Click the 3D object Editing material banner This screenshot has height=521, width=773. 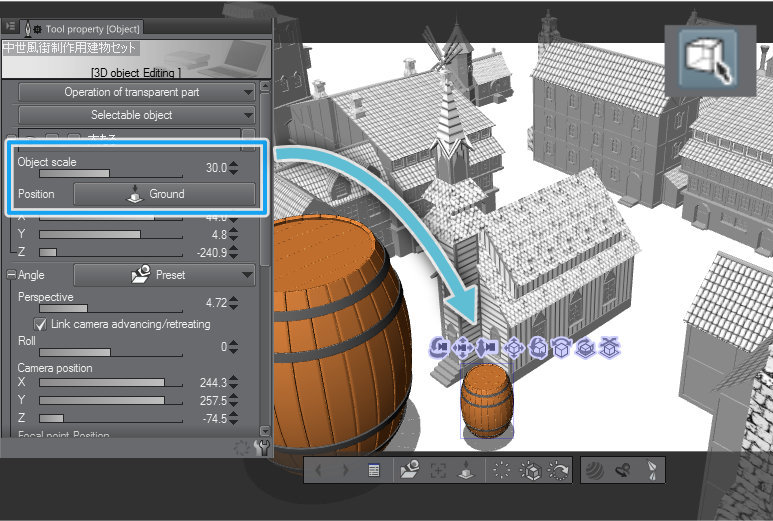click(x=136, y=59)
